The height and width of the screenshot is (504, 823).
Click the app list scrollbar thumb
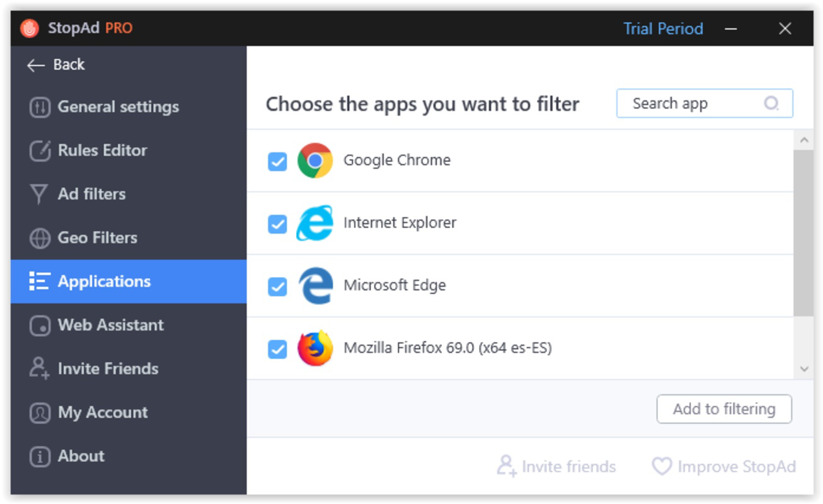[x=803, y=234]
